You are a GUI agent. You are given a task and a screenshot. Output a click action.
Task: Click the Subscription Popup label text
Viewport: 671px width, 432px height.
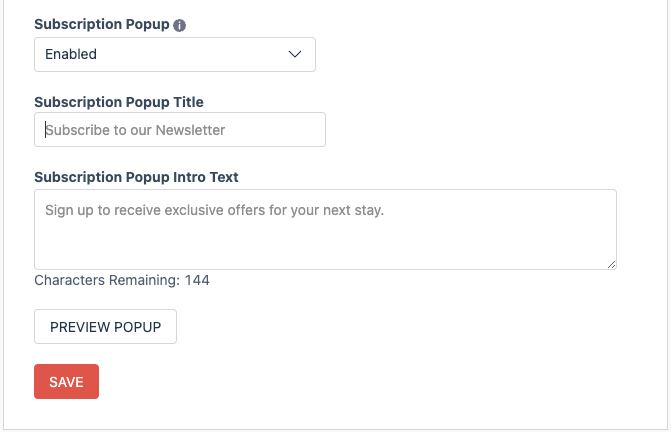click(x=102, y=25)
